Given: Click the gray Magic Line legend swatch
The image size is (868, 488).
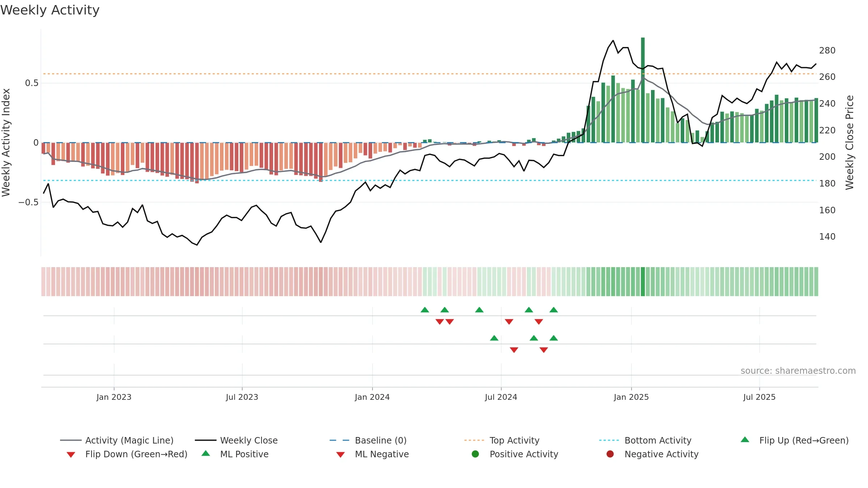Looking at the screenshot, I should point(71,440).
